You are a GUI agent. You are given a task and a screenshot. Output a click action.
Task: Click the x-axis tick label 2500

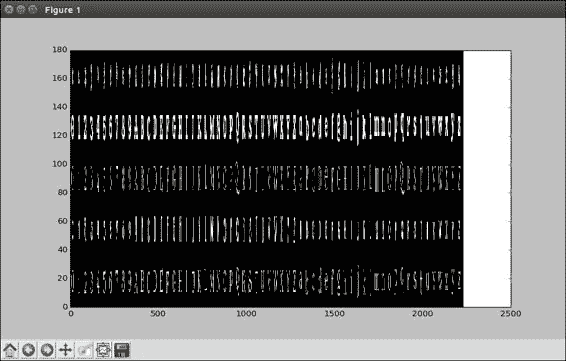click(x=511, y=314)
